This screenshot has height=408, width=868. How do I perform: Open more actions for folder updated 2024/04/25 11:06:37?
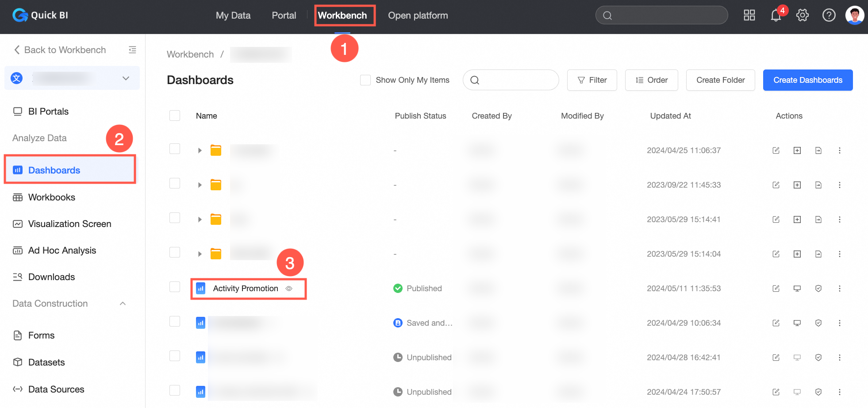point(840,150)
